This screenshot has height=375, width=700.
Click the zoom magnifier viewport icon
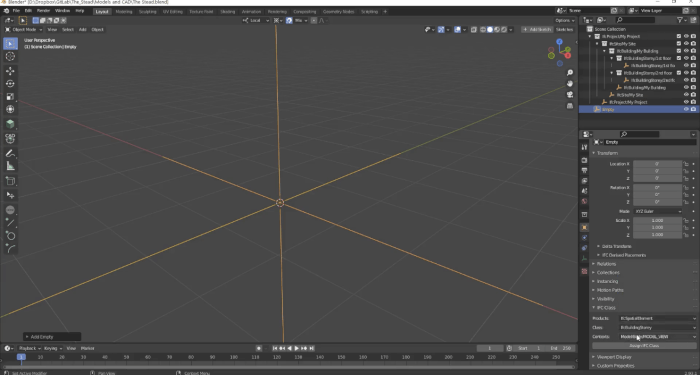point(570,73)
